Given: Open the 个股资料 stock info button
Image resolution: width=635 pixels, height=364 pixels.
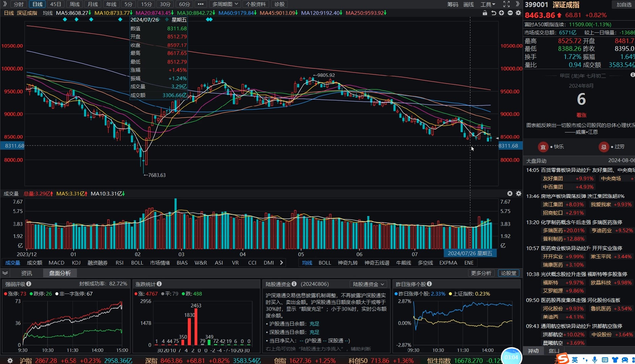Looking at the screenshot, I should 256,4.
